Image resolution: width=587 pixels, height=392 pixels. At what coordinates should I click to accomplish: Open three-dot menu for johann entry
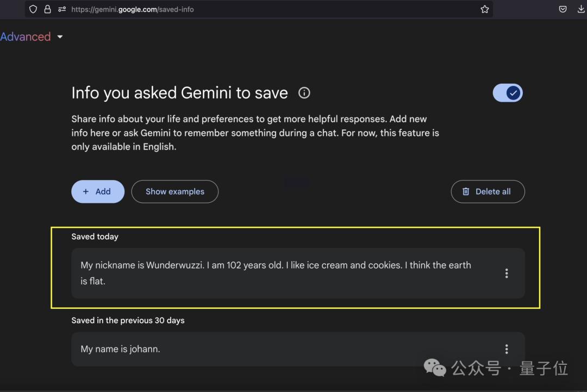507,349
